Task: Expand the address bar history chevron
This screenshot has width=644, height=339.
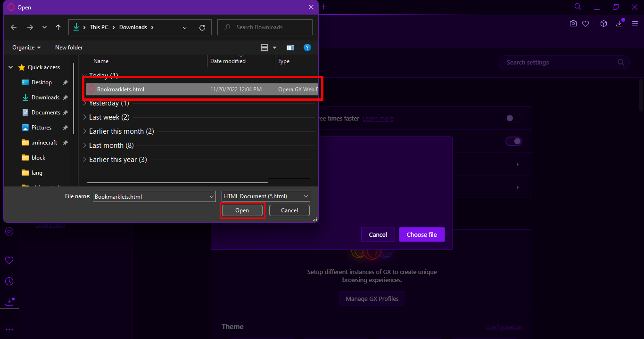Action: click(185, 27)
